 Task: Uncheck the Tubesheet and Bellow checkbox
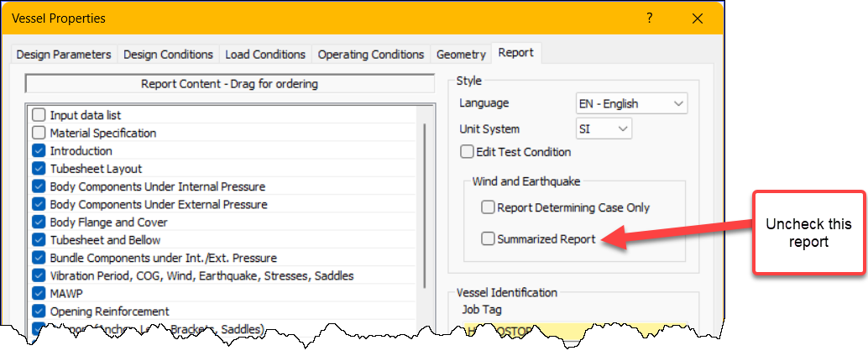[x=39, y=240]
